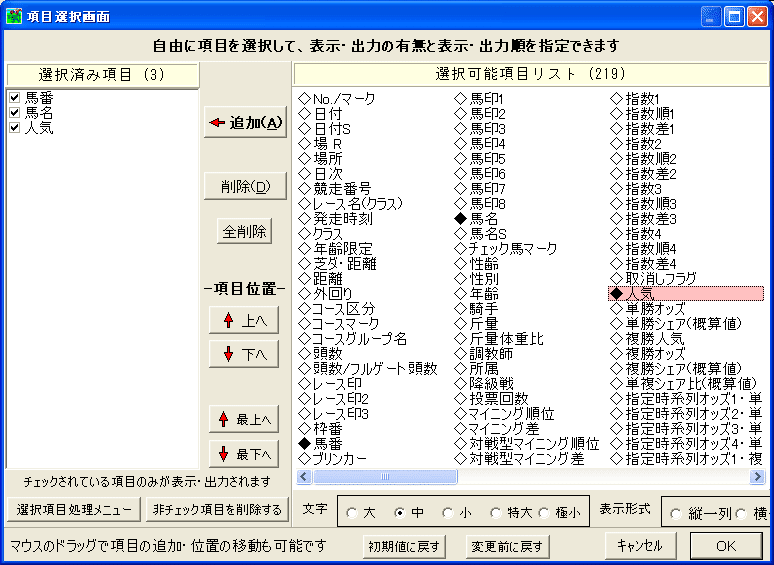Uncheck the 馬番 checkbox in selected items
Image resolution: width=774 pixels, height=565 pixels.
[x=15, y=98]
